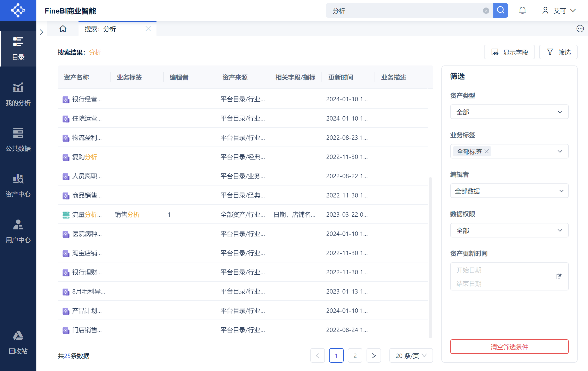
Task: Open 资产中心 in the sidebar
Action: pos(18,186)
